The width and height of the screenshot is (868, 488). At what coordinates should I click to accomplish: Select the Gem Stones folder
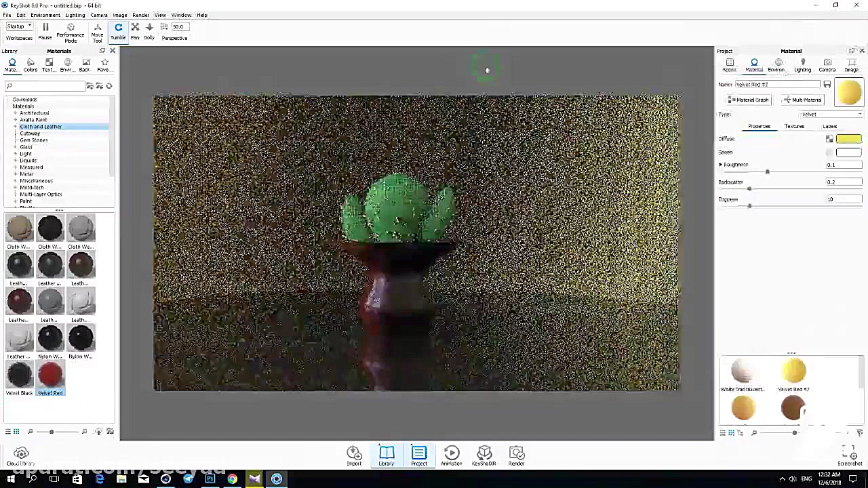[34, 140]
